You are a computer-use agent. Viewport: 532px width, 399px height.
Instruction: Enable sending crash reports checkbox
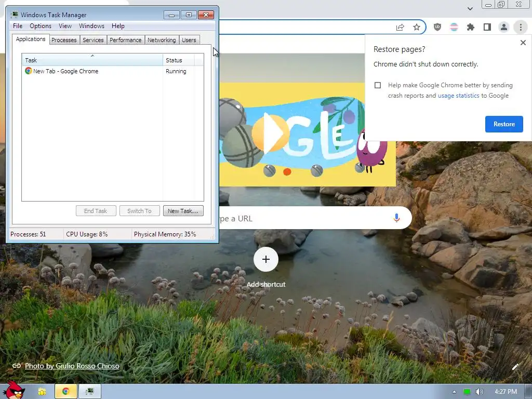click(378, 85)
